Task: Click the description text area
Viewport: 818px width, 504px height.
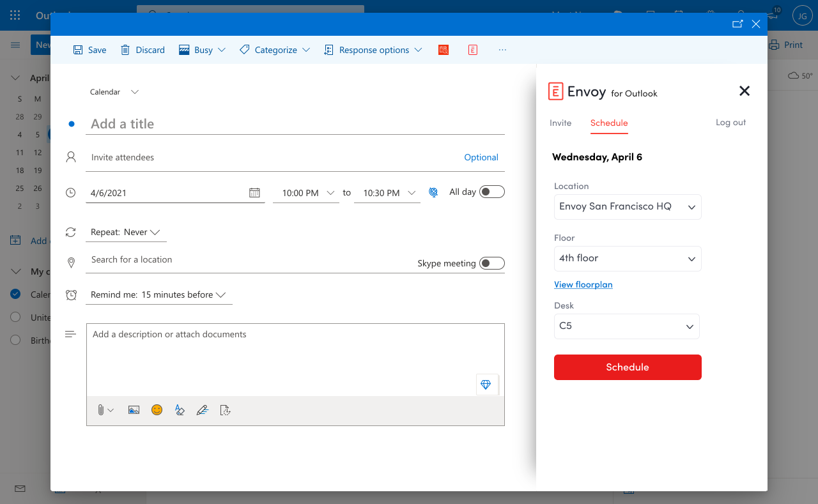Action: [x=295, y=360]
